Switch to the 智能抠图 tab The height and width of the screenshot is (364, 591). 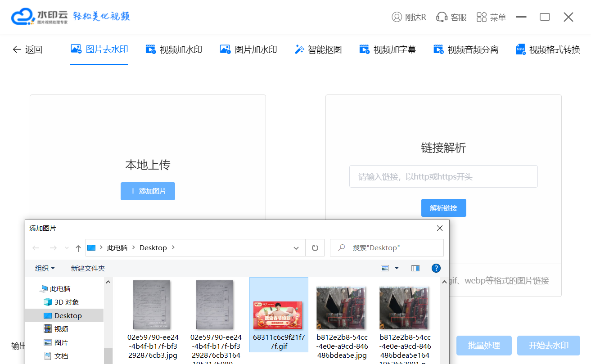click(x=318, y=49)
